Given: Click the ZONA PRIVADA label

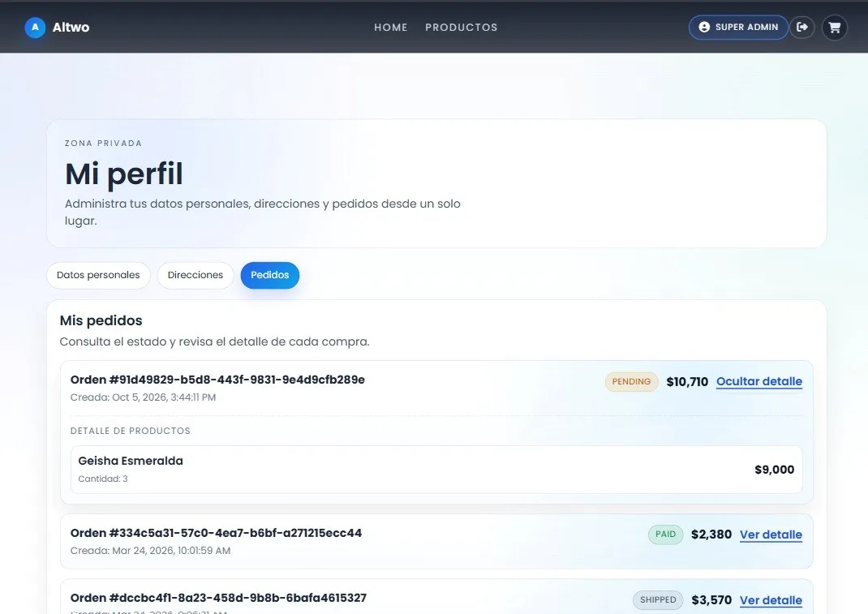Looking at the screenshot, I should coord(104,143).
